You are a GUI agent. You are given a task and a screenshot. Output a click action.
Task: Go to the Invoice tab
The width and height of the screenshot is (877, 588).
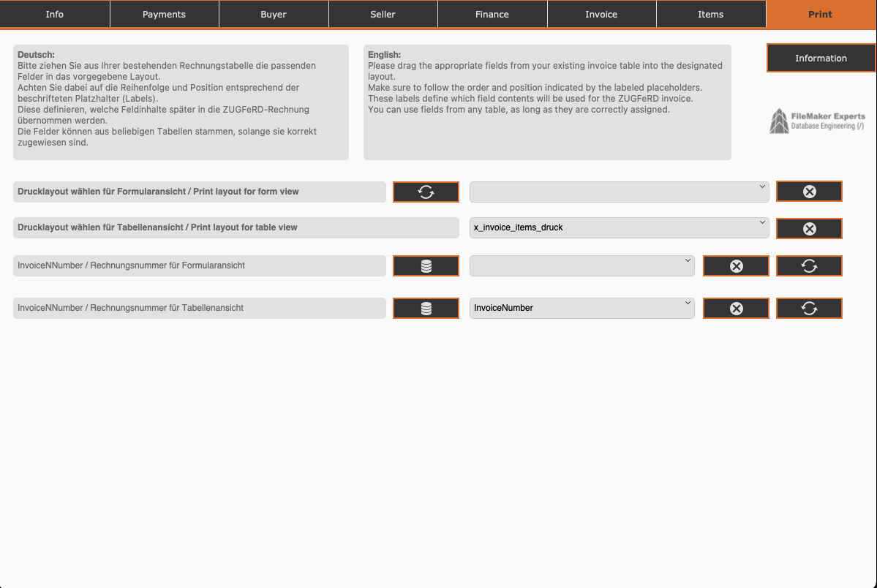(x=601, y=14)
